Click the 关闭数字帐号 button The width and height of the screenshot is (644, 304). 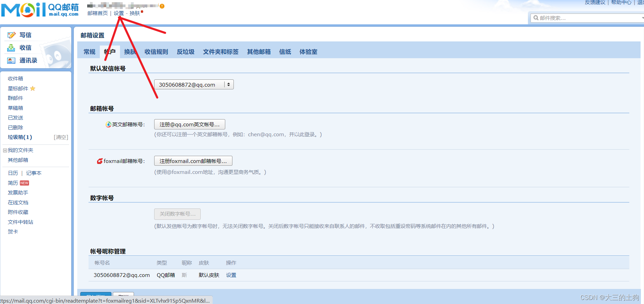[177, 214]
